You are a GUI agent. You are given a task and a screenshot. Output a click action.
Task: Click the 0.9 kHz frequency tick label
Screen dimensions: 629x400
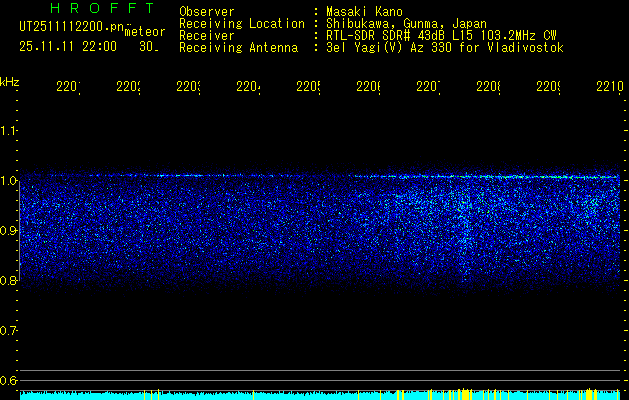pos(9,231)
